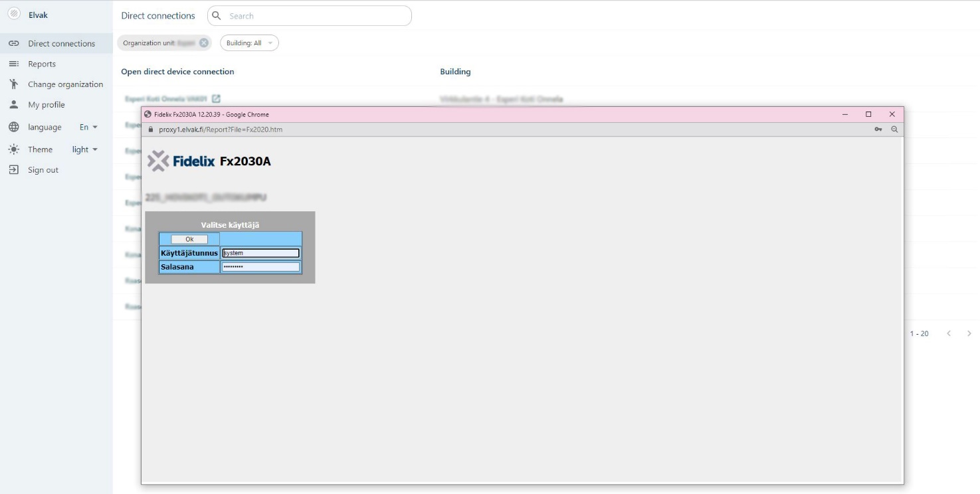Sign out of Elvak
The height and width of the screenshot is (494, 980).
(43, 171)
